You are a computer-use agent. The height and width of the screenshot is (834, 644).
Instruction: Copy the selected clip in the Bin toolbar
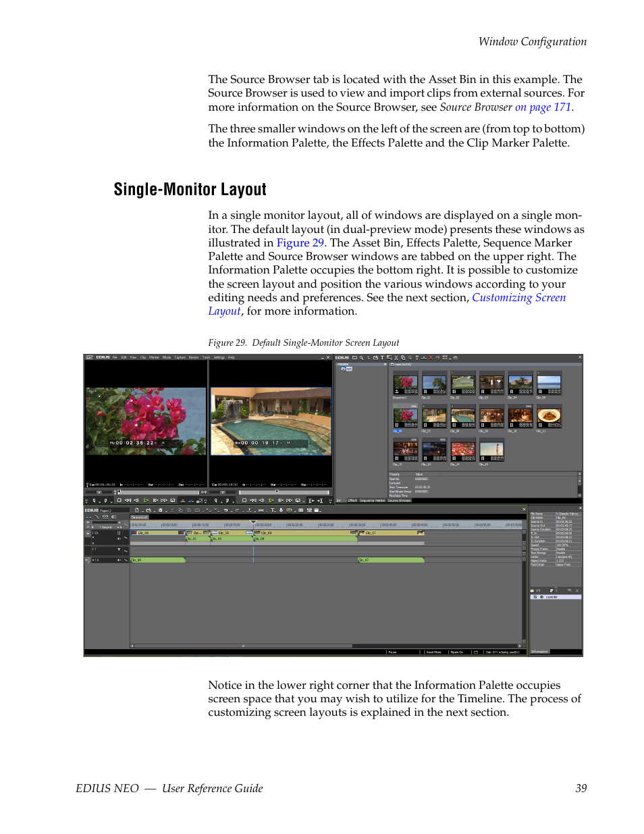point(403,357)
